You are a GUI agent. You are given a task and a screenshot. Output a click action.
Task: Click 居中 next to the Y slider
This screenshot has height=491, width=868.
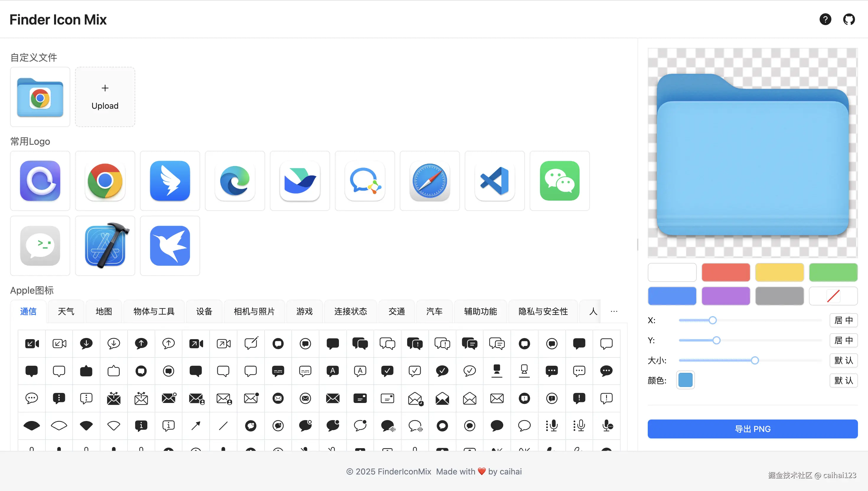pos(843,340)
